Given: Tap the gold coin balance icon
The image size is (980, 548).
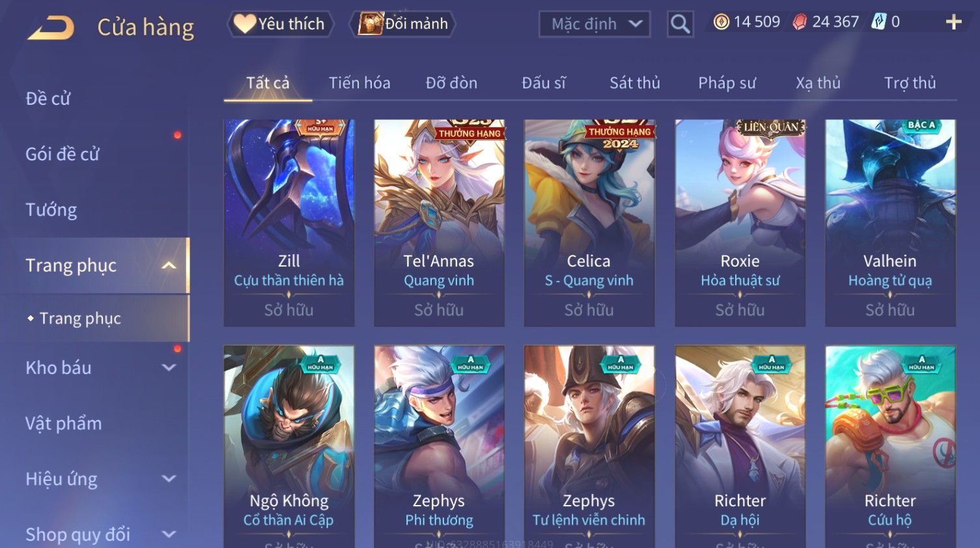Looking at the screenshot, I should point(721,22).
